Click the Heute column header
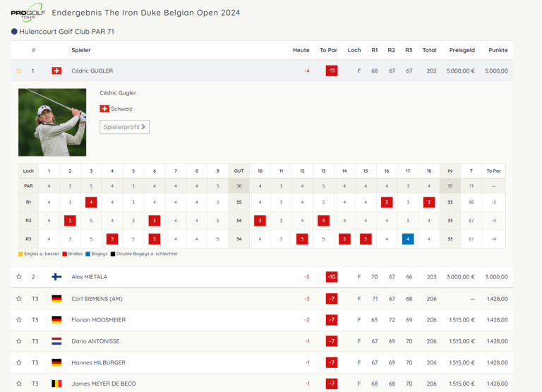Viewport: 542px width, 392px height. point(301,50)
